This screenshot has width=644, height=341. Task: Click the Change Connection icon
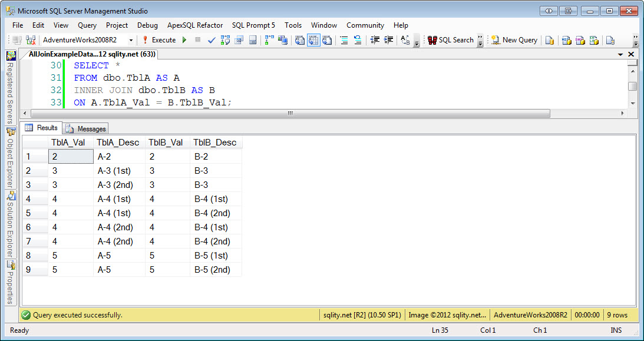click(x=31, y=40)
